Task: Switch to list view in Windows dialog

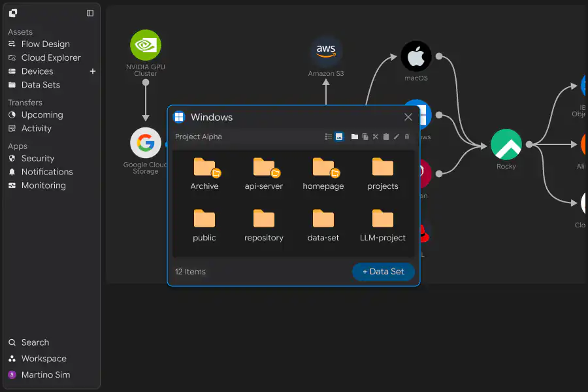Action: point(328,137)
